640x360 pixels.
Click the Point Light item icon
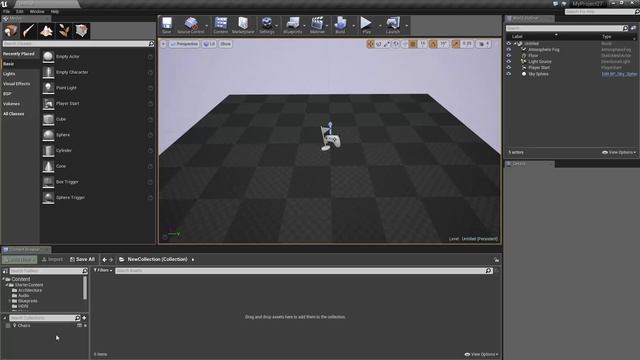(48, 88)
